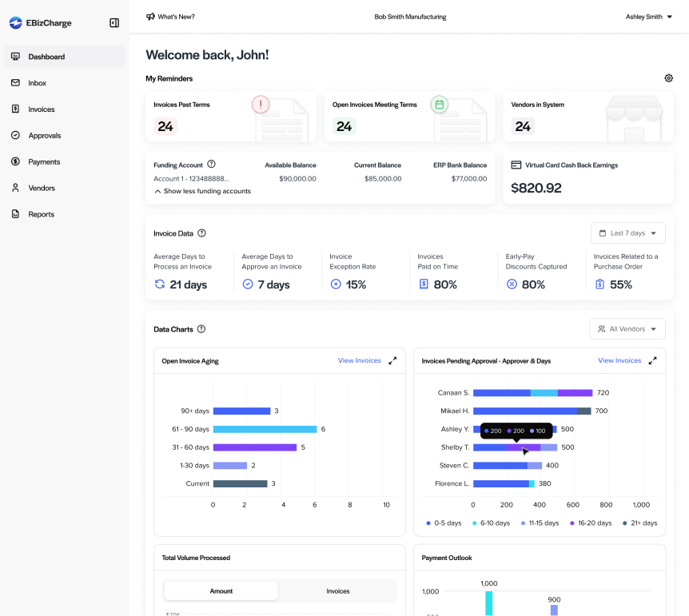Click the Florence L. approval bar
689x616 pixels.
[x=504, y=483]
